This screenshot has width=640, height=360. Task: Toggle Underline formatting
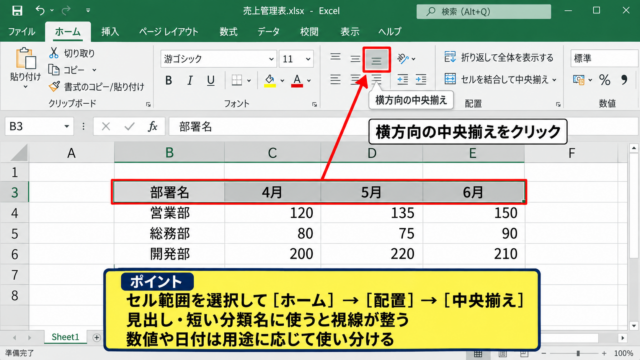point(211,81)
